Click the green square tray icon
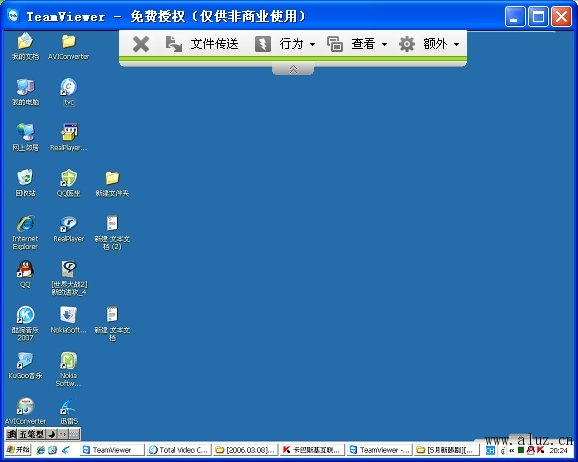 click(521, 450)
